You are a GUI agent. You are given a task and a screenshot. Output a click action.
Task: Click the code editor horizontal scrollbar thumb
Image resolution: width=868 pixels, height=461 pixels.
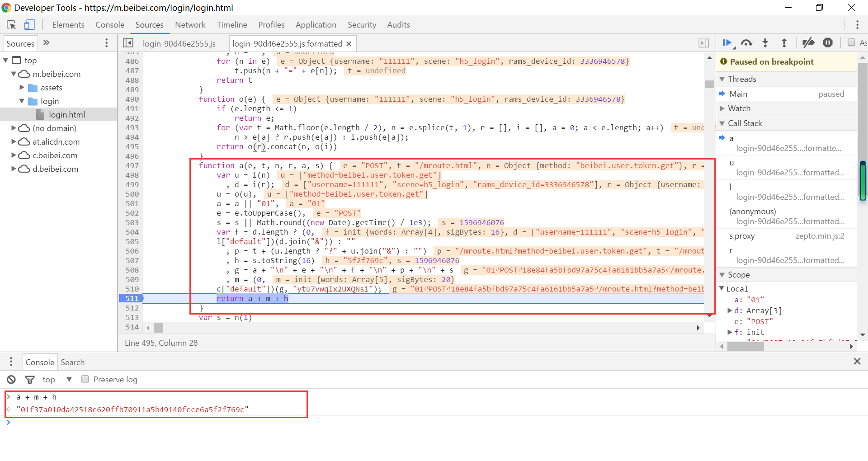158,327
